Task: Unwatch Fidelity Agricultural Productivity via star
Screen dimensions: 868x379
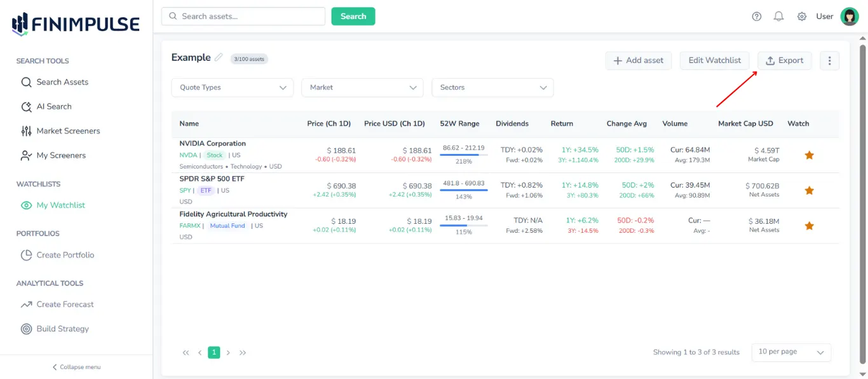Action: tap(809, 226)
